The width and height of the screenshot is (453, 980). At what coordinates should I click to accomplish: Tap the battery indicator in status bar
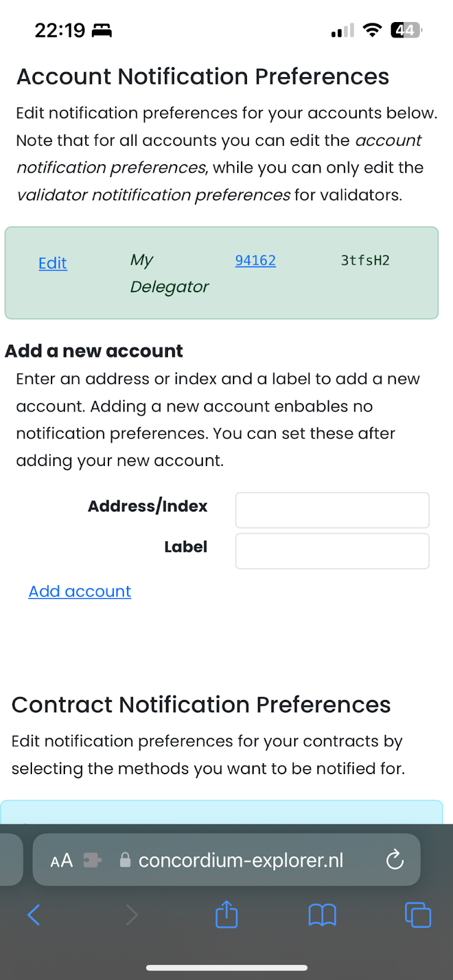tap(406, 30)
